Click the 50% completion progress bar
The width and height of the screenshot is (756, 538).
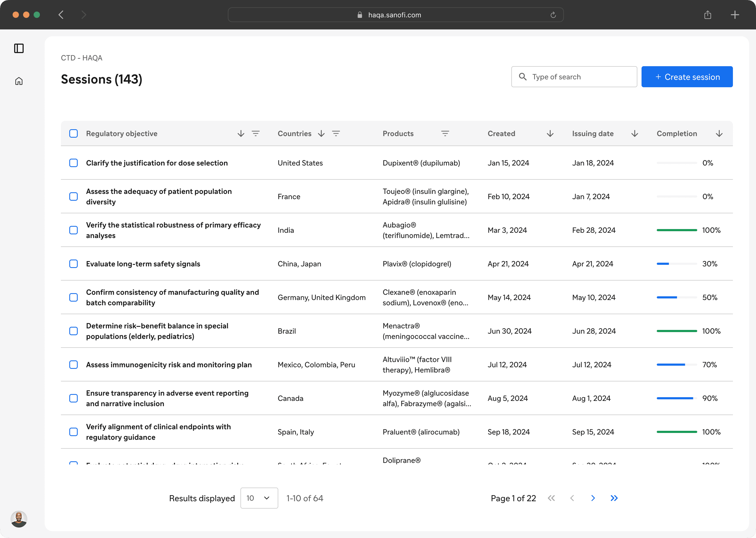[676, 297]
